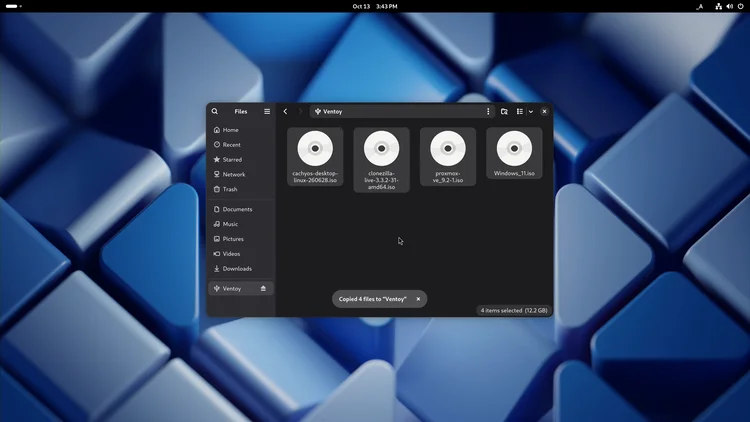Select the cachyos-desktop-linux ISO disc icon
The width and height of the screenshot is (750, 422).
tap(315, 148)
